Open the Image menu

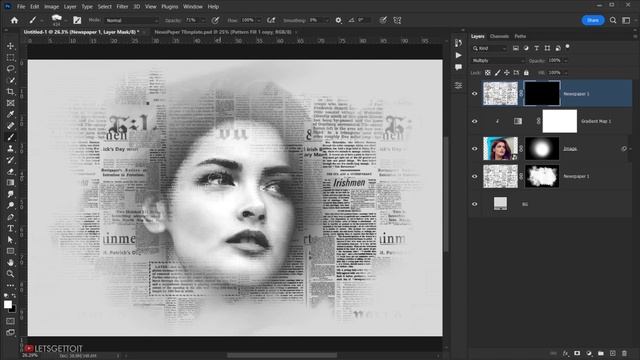(51, 7)
